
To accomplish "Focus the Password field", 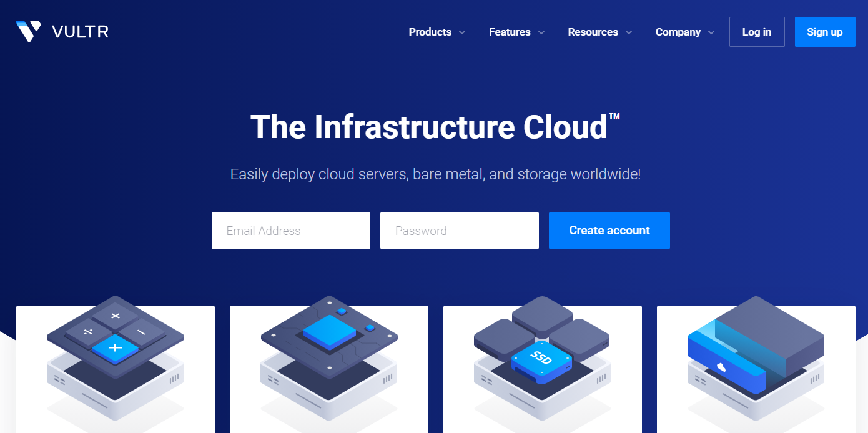I will pos(460,231).
